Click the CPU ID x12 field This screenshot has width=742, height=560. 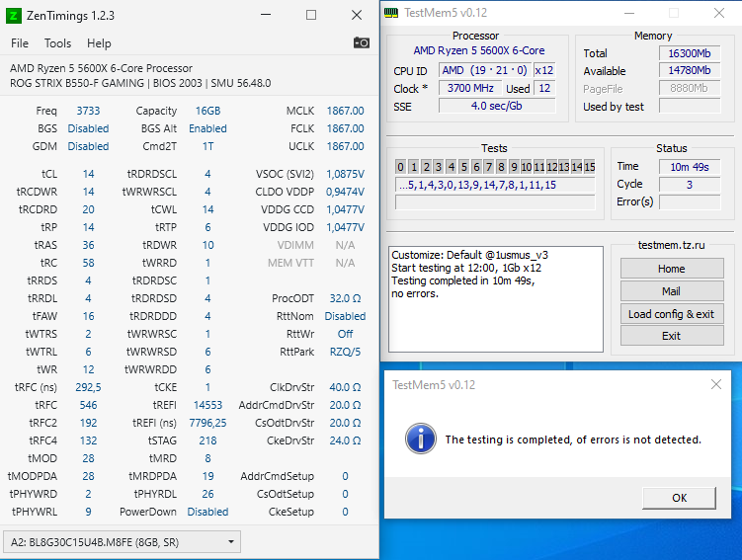pos(544,70)
